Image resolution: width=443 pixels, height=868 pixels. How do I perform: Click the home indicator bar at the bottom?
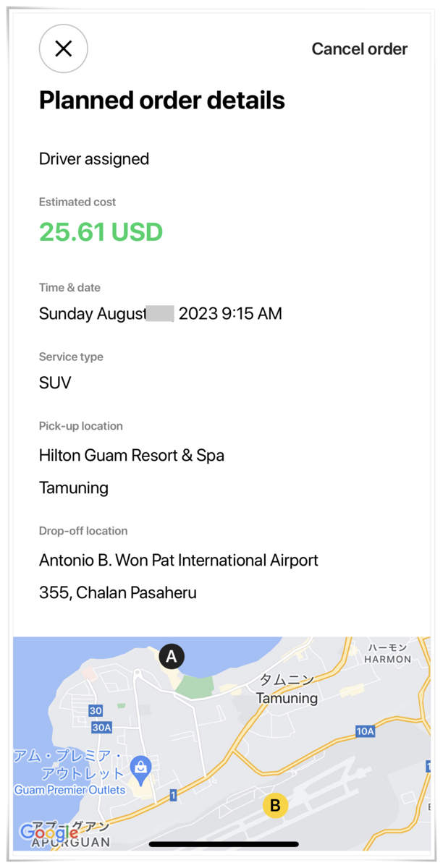pyautogui.click(x=221, y=844)
